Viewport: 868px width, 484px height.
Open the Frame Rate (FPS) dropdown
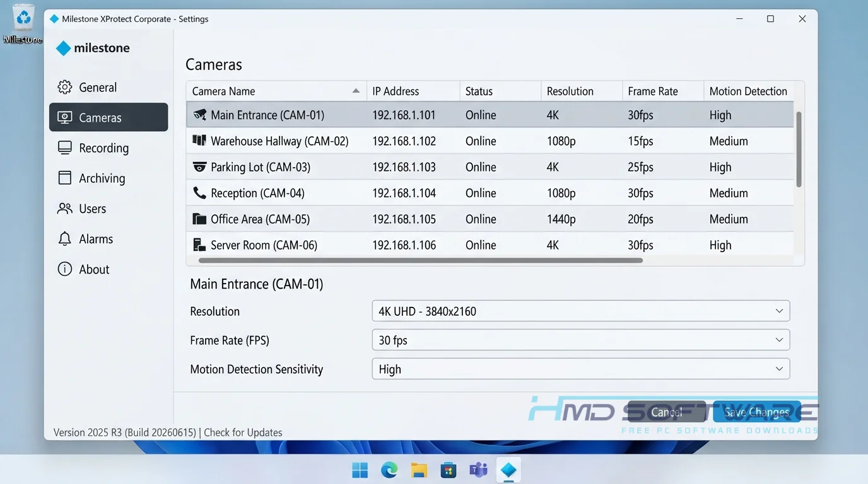[581, 340]
